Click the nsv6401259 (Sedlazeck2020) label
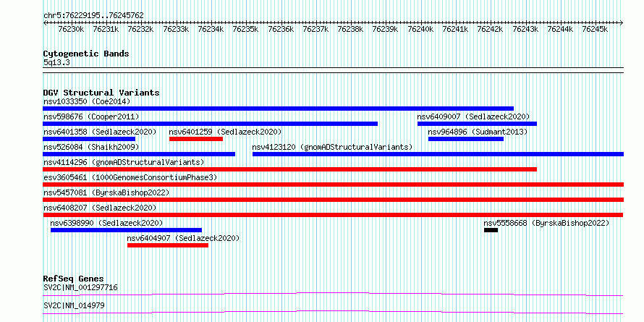 click(x=225, y=132)
